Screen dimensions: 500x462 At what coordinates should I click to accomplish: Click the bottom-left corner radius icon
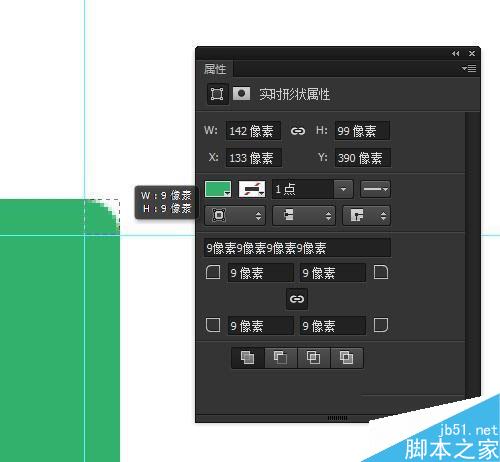click(213, 325)
